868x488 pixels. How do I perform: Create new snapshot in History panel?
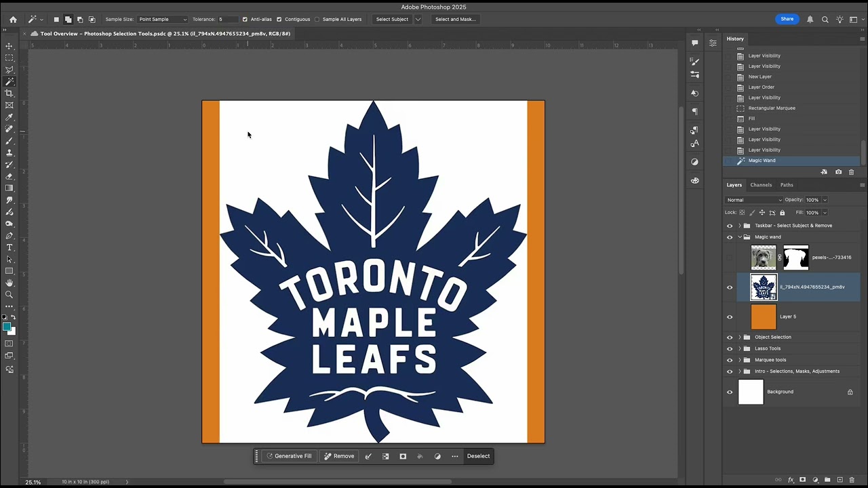[x=838, y=172]
